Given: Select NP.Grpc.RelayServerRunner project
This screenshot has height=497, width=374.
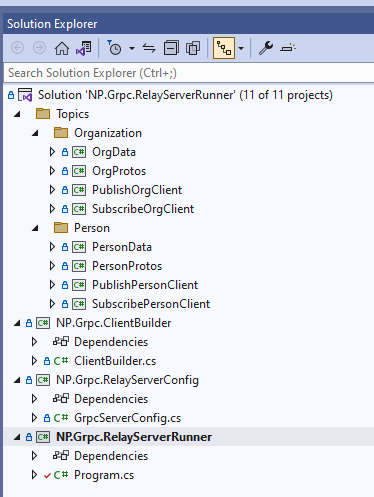Looking at the screenshot, I should [x=134, y=437].
